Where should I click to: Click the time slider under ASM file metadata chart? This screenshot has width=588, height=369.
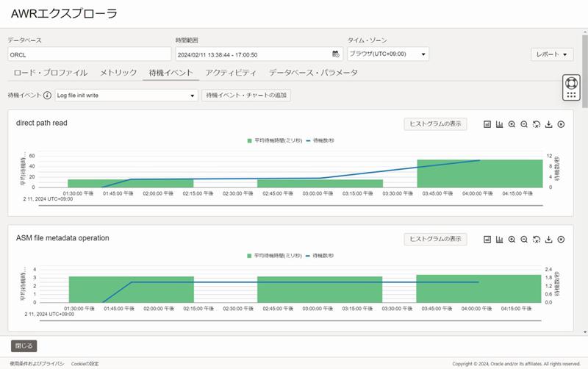coord(290,320)
